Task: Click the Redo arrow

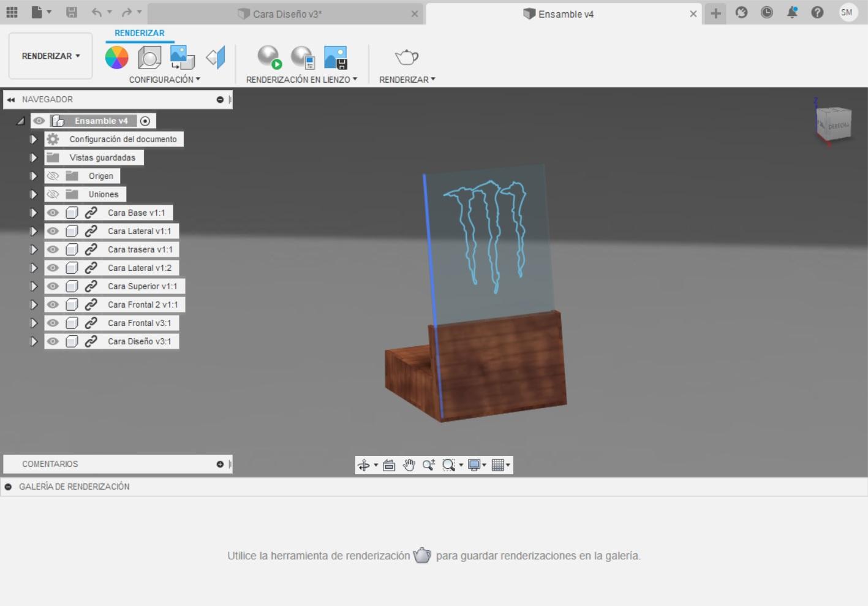Action: point(127,12)
